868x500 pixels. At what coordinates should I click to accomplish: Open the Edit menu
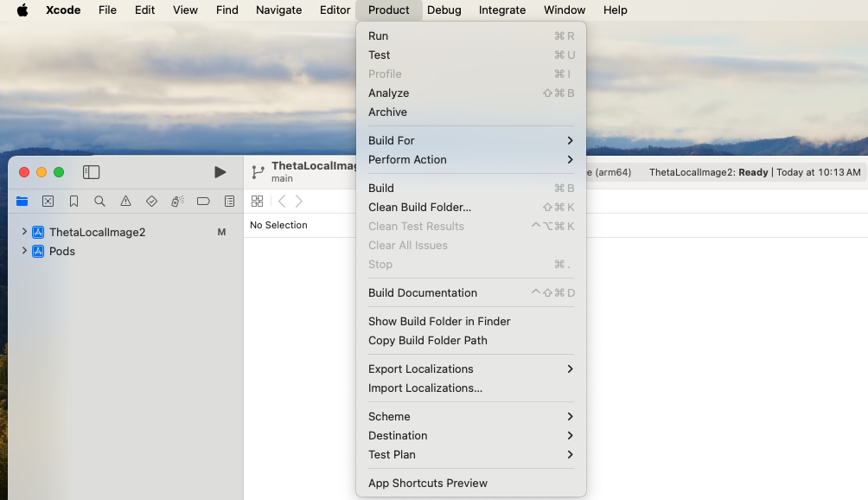pos(144,10)
